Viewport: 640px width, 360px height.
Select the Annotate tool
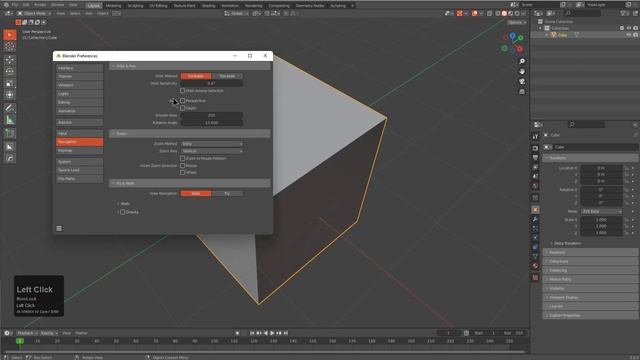pyautogui.click(x=10, y=108)
